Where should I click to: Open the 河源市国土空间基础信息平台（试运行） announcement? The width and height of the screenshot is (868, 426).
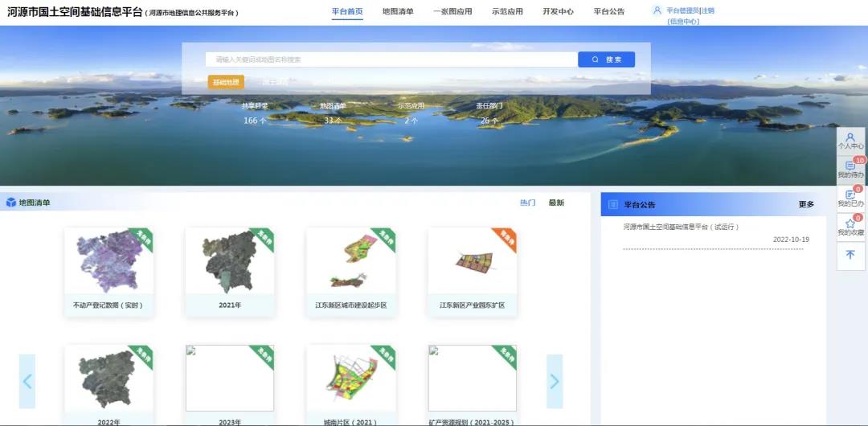[682, 227]
